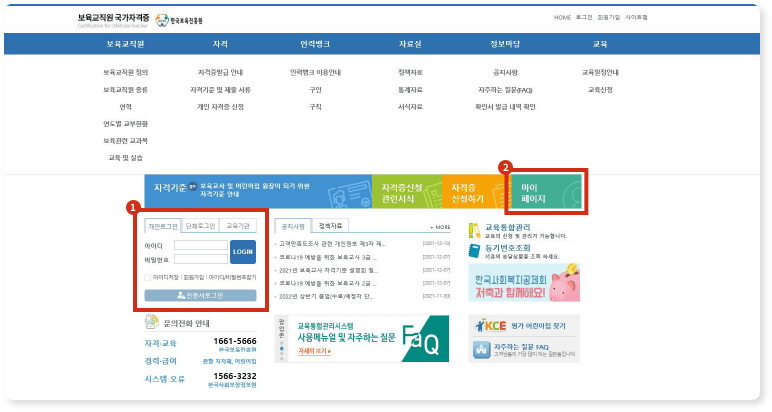Viewport: 772px width, 412px height.
Task: Open submenu 개인 자격증 신청
Action: [x=220, y=107]
